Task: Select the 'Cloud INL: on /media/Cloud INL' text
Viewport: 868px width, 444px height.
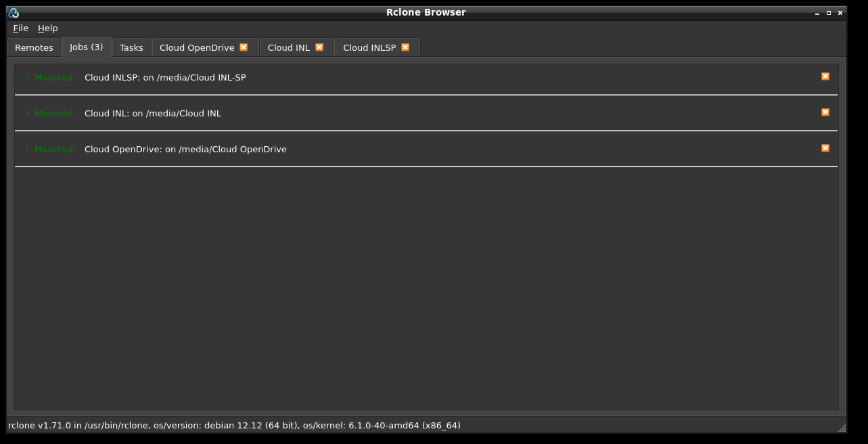Action: click(153, 113)
